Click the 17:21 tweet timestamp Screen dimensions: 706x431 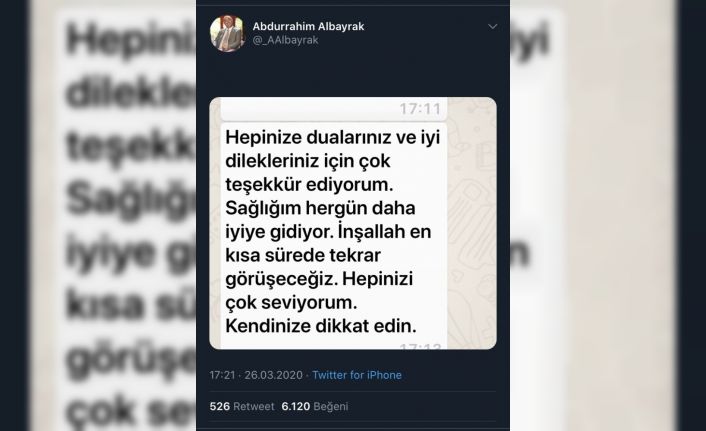coord(222,375)
